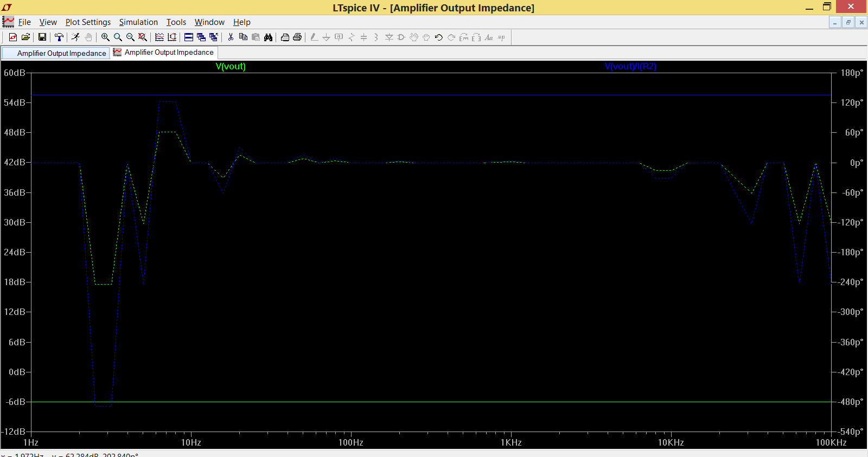This screenshot has width=868, height=457.
Task: Click the Draw Wire pencil icon
Action: (314, 37)
